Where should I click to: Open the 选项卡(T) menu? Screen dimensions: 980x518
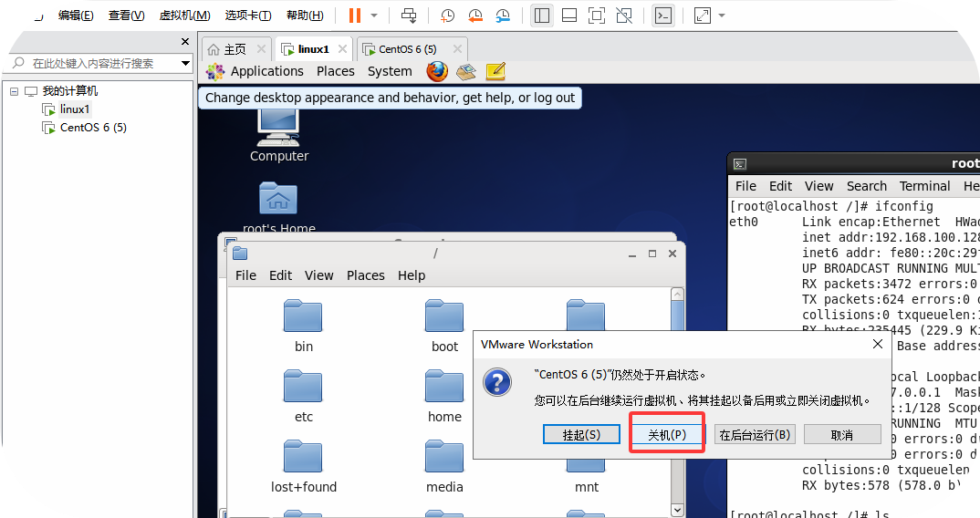[x=248, y=16]
